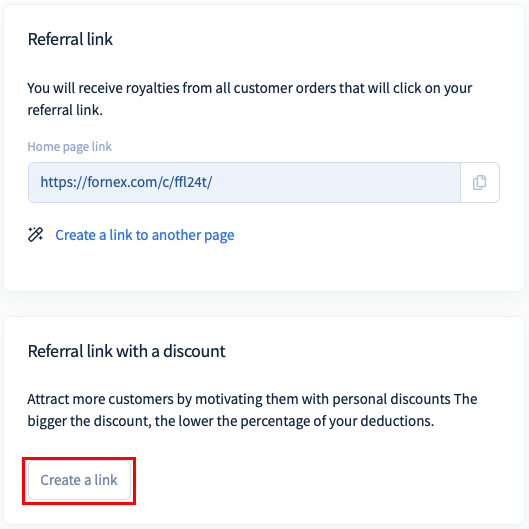Click the magic wand icon

[x=35, y=234]
